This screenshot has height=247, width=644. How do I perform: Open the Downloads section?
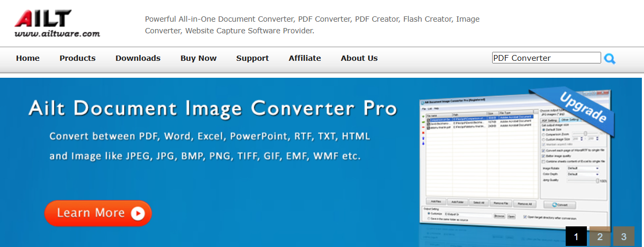138,58
